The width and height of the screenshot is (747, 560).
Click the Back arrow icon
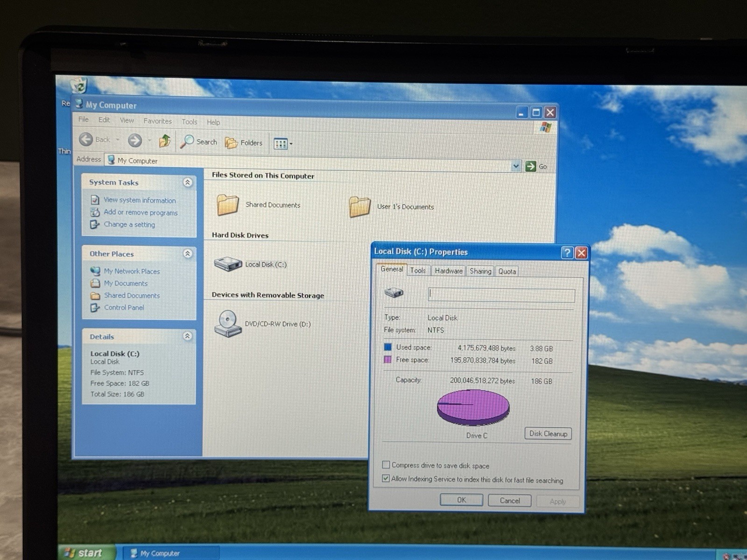coord(86,139)
